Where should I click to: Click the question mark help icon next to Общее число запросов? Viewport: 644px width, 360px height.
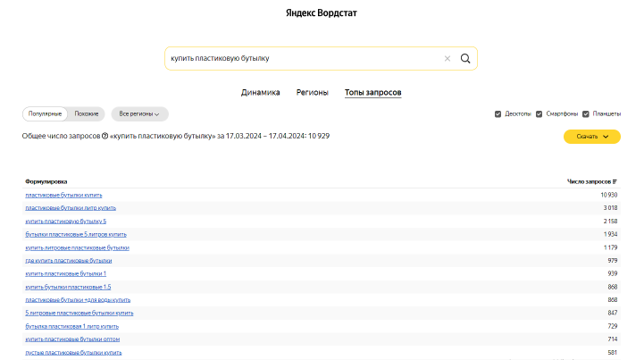105,136
